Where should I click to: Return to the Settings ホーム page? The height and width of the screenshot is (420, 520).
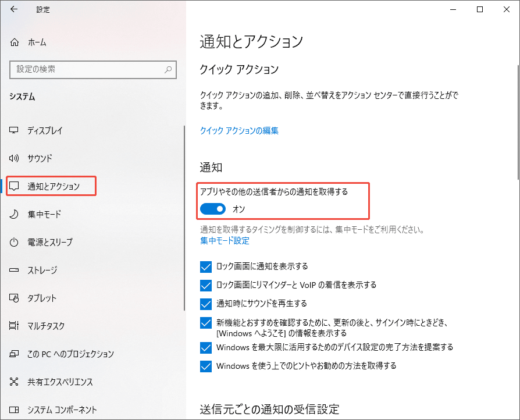pos(37,42)
